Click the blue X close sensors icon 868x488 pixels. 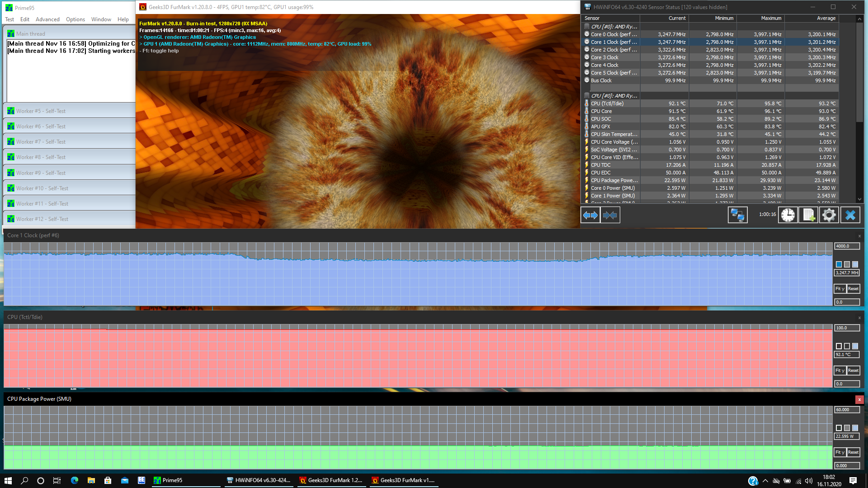point(850,215)
